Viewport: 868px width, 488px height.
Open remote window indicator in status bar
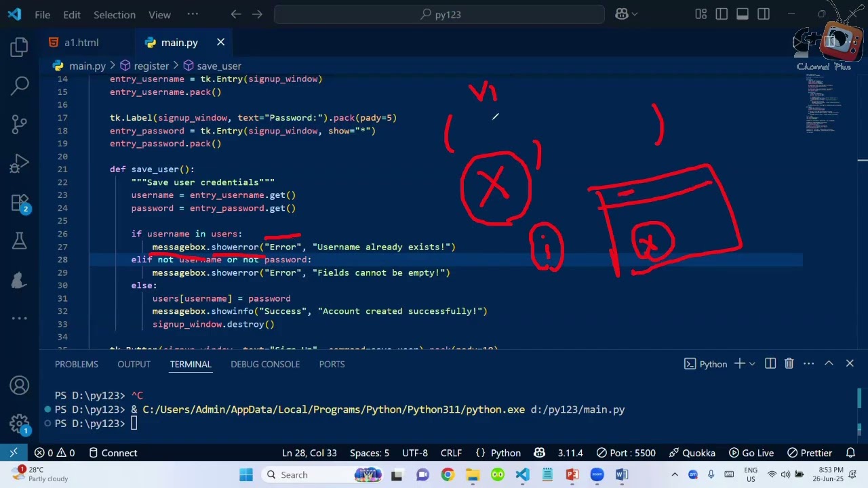tap(14, 453)
